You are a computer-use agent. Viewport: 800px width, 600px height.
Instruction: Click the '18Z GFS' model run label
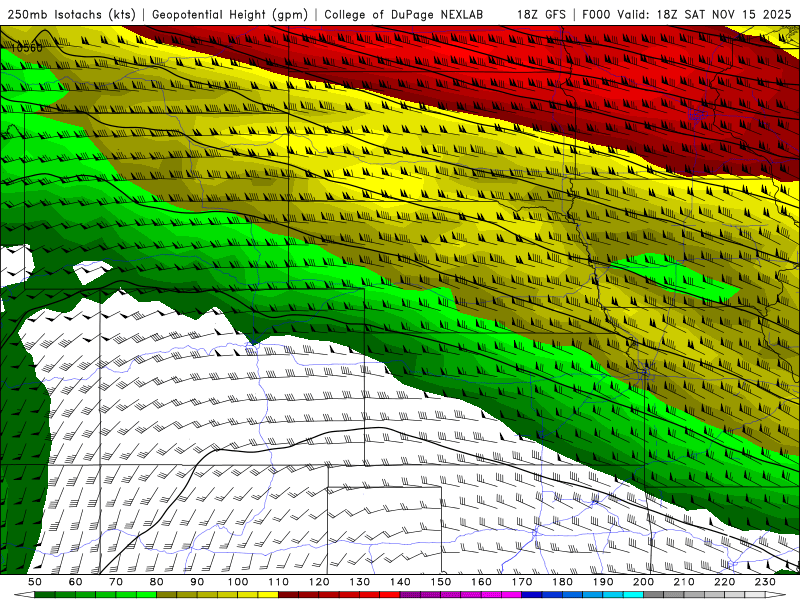(x=541, y=14)
